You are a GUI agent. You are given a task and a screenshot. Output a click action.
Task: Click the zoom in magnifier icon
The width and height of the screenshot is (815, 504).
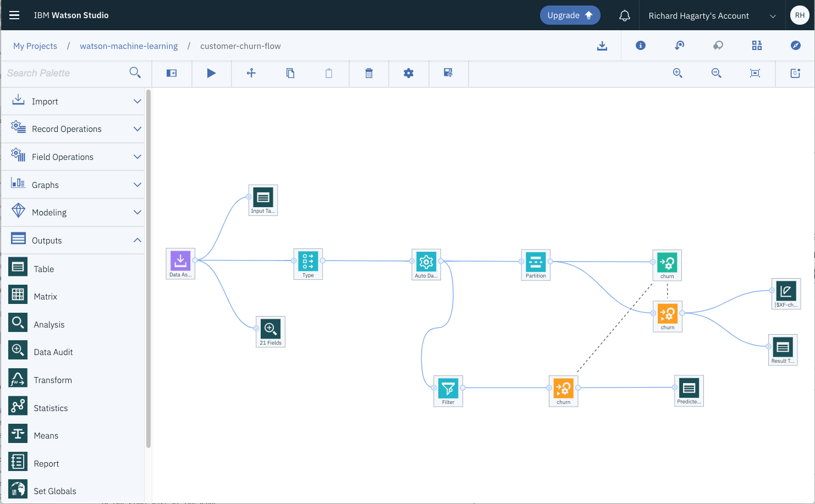tap(678, 73)
